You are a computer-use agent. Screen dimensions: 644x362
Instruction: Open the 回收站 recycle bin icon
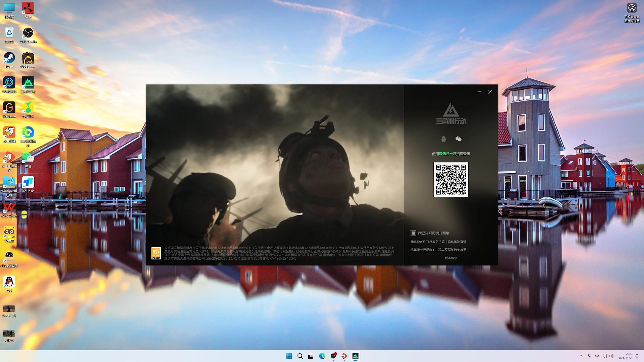coord(9,35)
